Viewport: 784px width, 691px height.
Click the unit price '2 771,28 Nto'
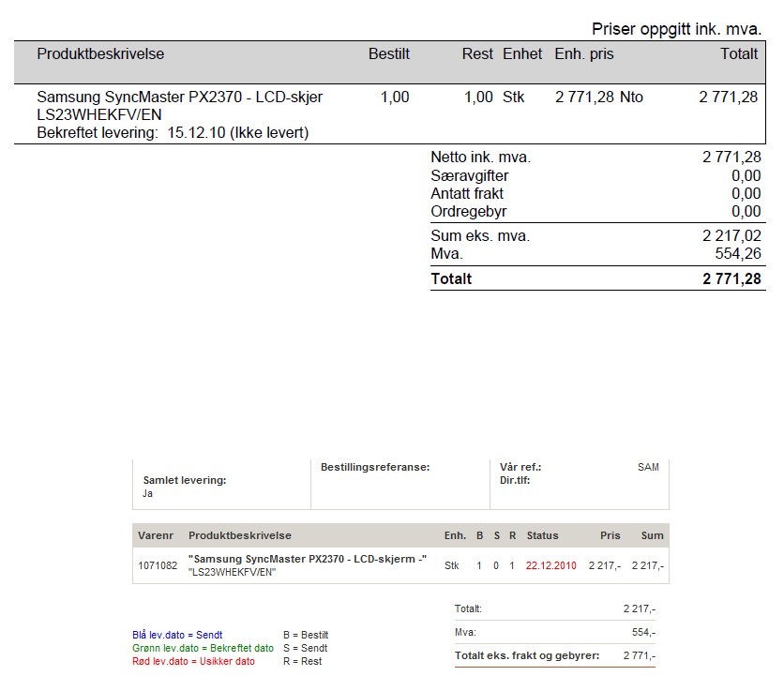[599, 97]
